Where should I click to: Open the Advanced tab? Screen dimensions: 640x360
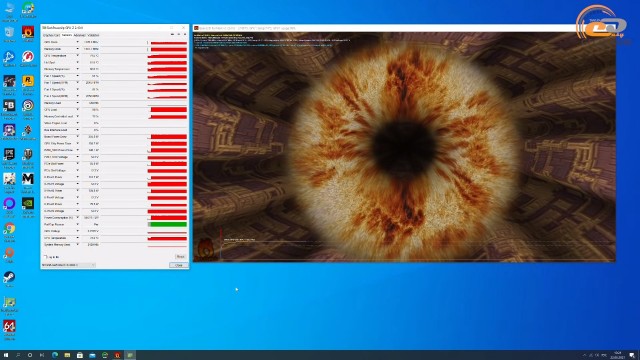pos(80,36)
